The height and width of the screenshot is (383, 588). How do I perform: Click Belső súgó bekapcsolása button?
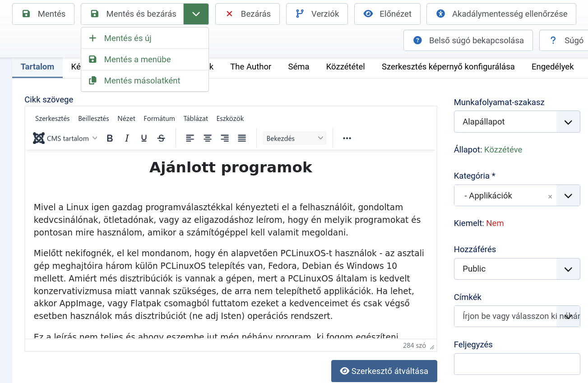click(468, 41)
